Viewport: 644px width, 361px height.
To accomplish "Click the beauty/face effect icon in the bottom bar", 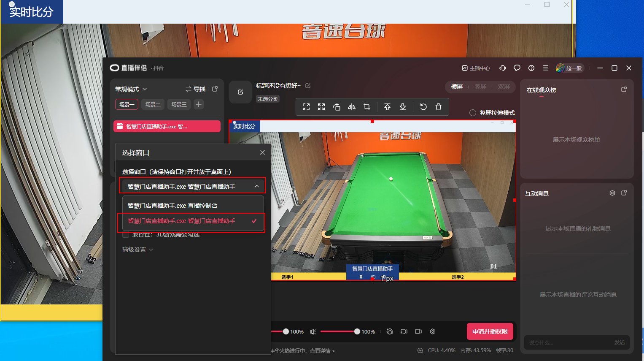I will pyautogui.click(x=390, y=332).
